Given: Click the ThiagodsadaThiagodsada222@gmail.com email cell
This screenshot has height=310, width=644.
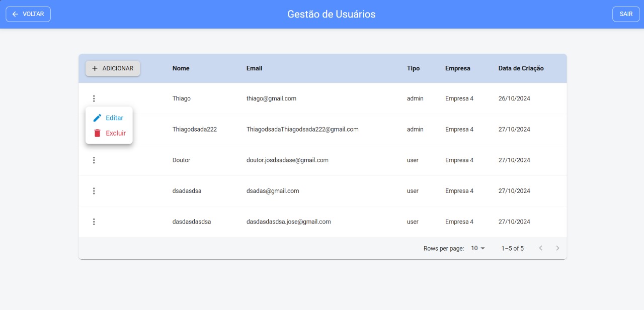Looking at the screenshot, I should (302, 130).
